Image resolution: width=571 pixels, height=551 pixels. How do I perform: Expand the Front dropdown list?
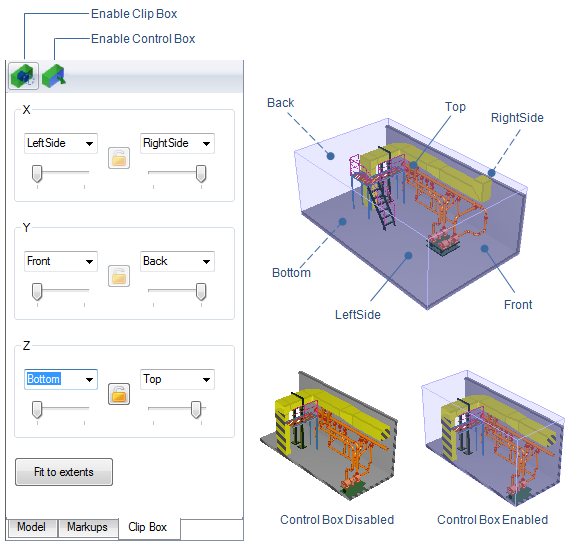coord(61,261)
